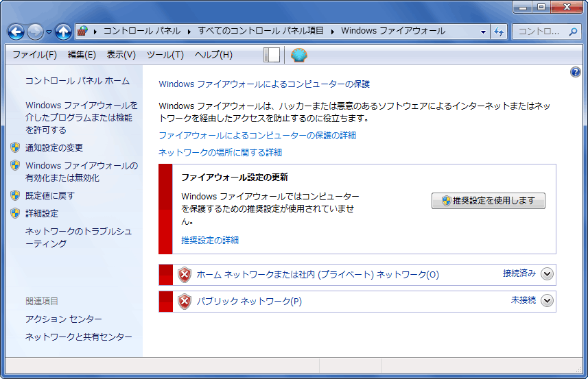Open 詳細設定 link

point(42,213)
